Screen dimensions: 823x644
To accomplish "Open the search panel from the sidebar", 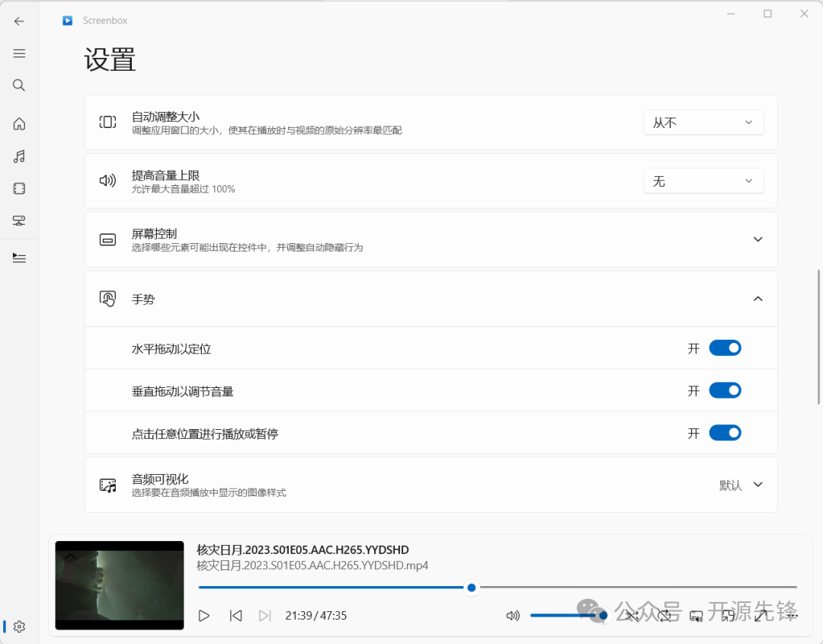I will click(x=19, y=85).
